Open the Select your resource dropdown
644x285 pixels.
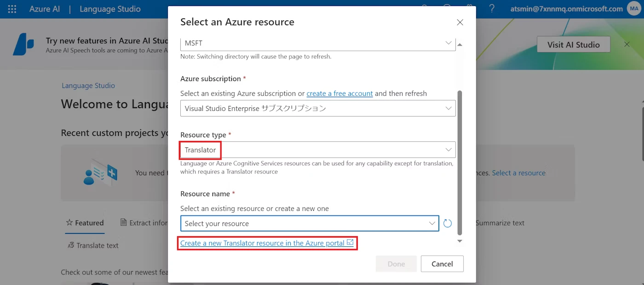(310, 223)
